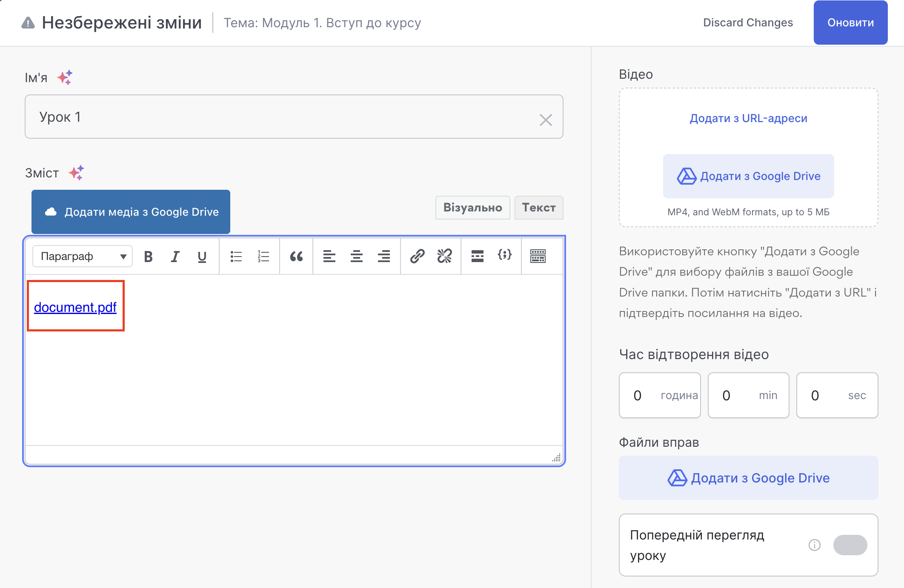Click Discard Changes

[x=748, y=23]
